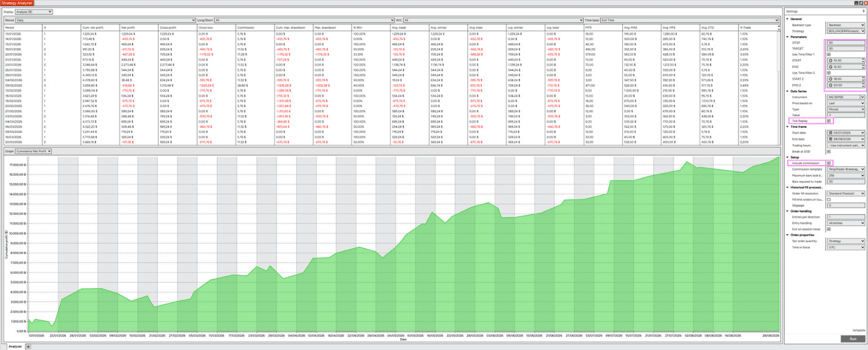868x350 pixels.
Task: Disable the Include commission checkbox
Action: point(829,163)
